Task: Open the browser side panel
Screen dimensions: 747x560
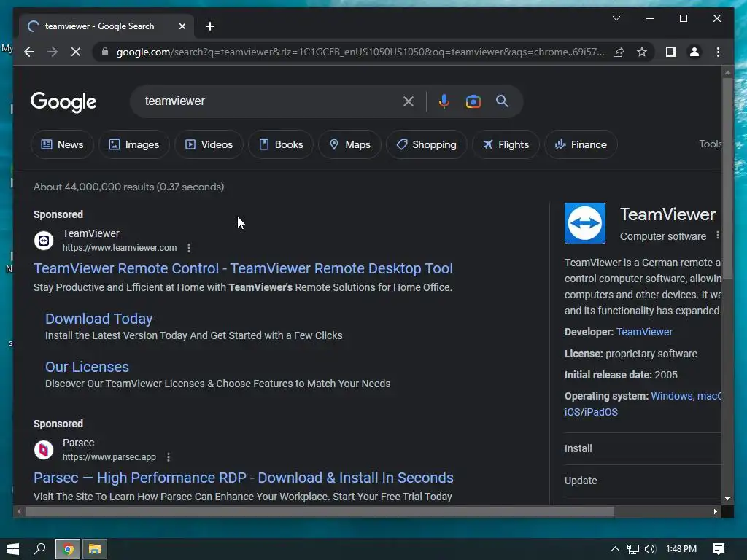Action: [x=671, y=52]
